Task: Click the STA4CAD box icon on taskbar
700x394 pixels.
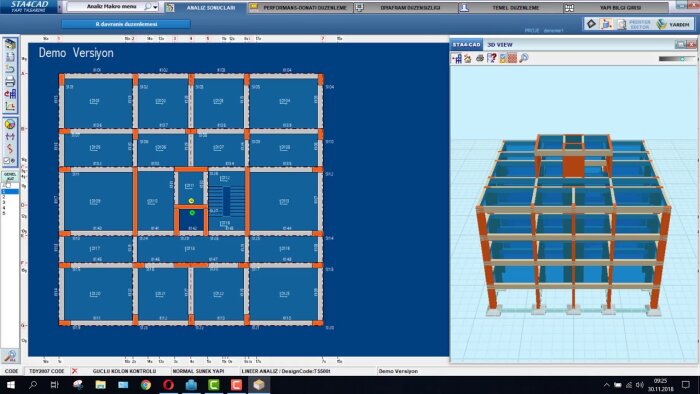Action: click(259, 385)
